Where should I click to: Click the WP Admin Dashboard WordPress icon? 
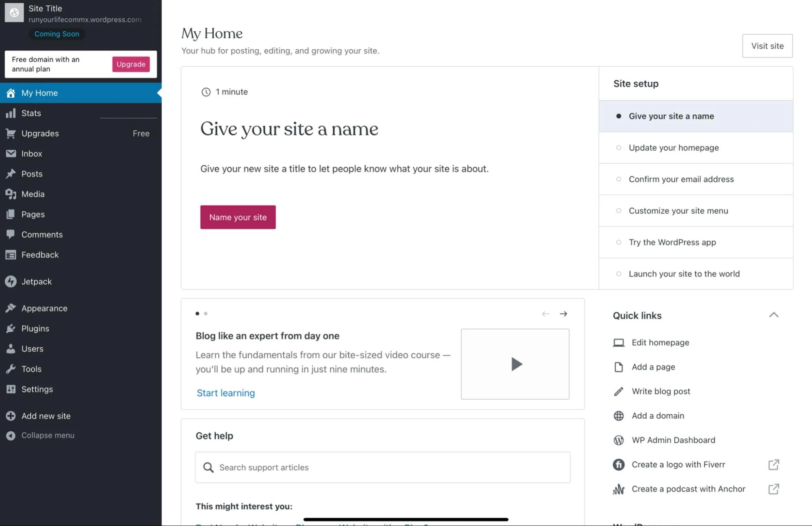[x=618, y=440]
